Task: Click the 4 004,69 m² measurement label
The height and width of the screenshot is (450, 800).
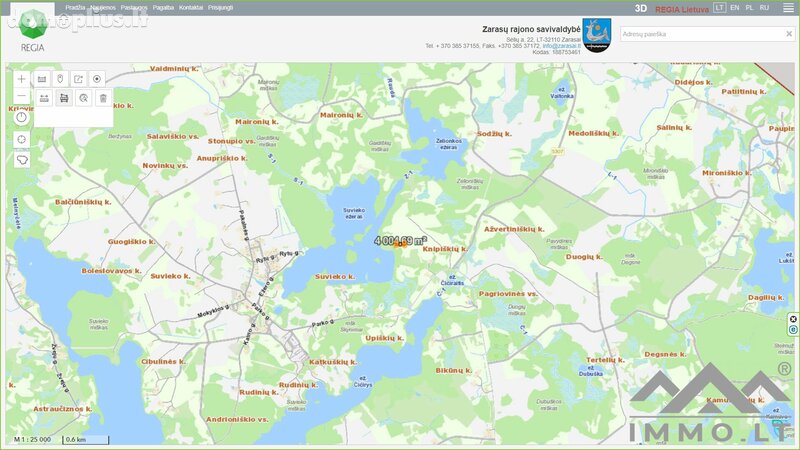Action: (x=401, y=240)
